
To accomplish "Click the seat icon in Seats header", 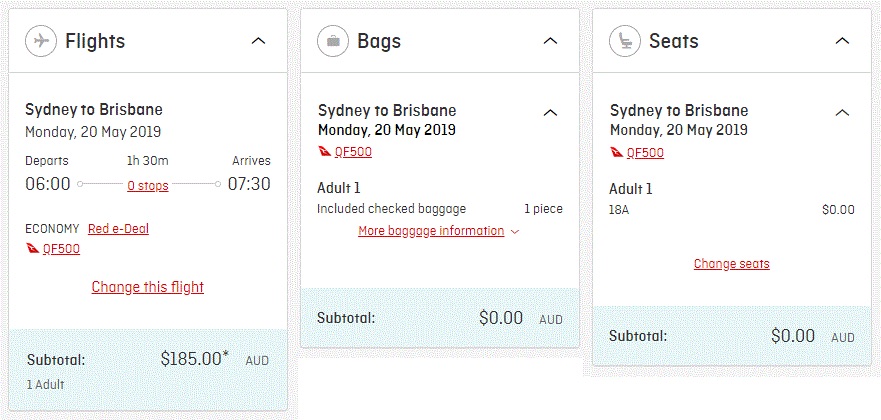I will coord(625,41).
